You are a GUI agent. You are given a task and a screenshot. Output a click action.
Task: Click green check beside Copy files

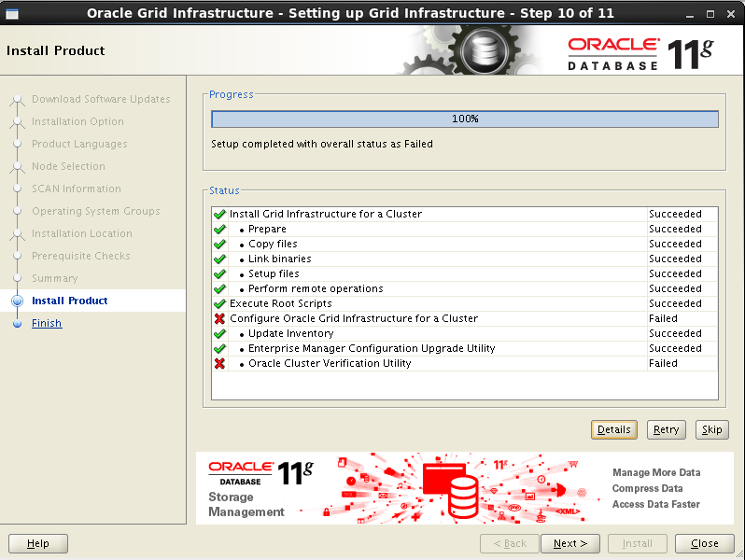(219, 245)
